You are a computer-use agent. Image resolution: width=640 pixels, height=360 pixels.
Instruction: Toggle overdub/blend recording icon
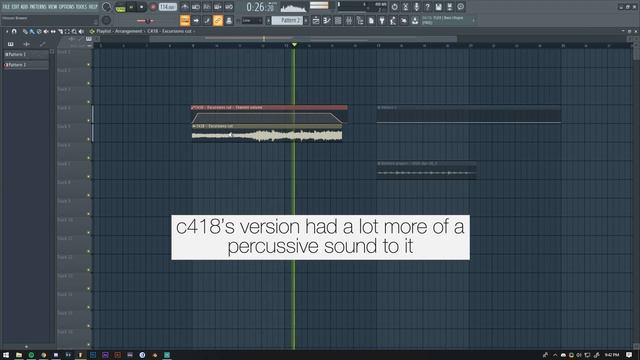tap(218, 7)
